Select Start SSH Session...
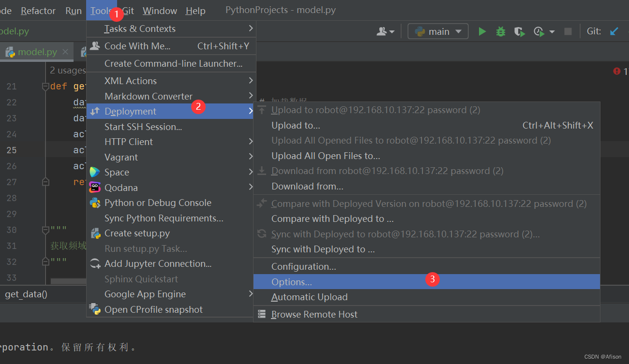The height and width of the screenshot is (364, 629). tap(171, 127)
